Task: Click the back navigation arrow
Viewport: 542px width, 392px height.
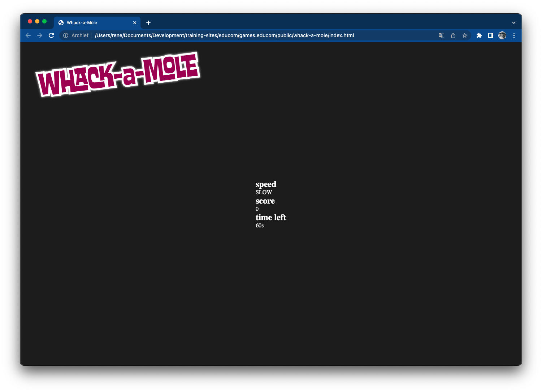Action: (x=28, y=35)
